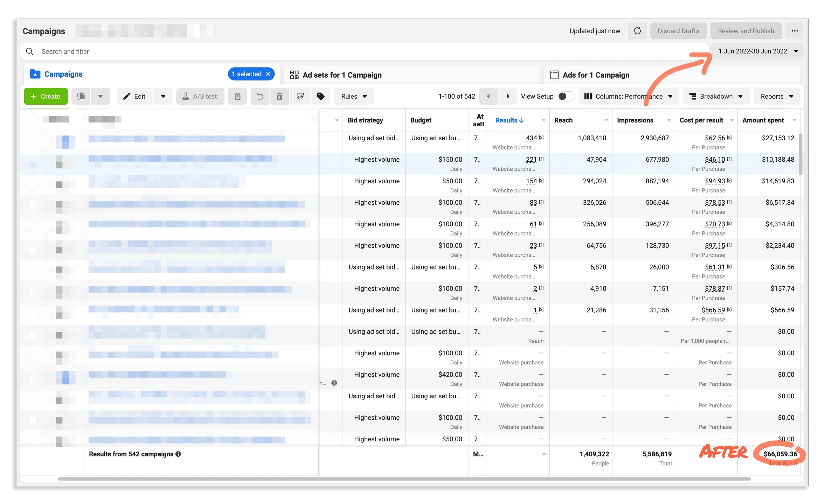Open the three-dot more options menu
The image size is (825, 504).
pyautogui.click(x=795, y=31)
